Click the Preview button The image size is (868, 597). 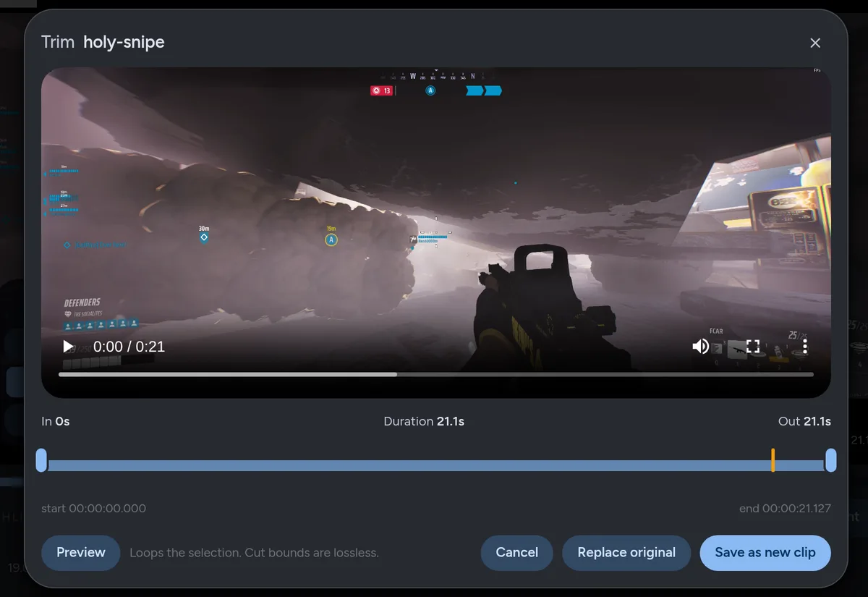[81, 553]
